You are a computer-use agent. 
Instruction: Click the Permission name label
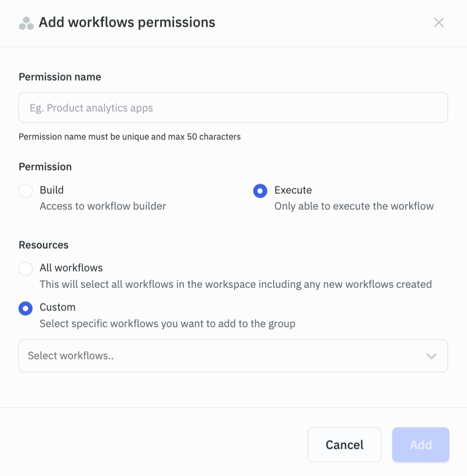tap(60, 77)
